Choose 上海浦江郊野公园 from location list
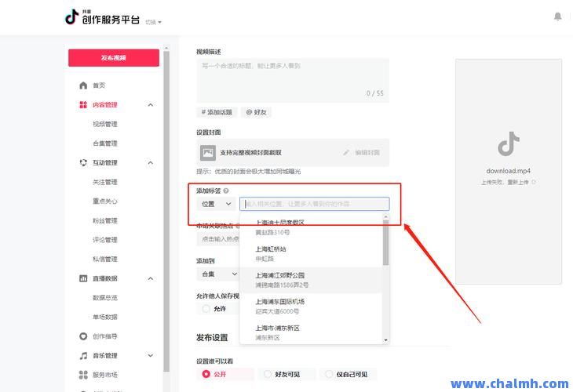The height and width of the screenshot is (392, 573). [311, 280]
